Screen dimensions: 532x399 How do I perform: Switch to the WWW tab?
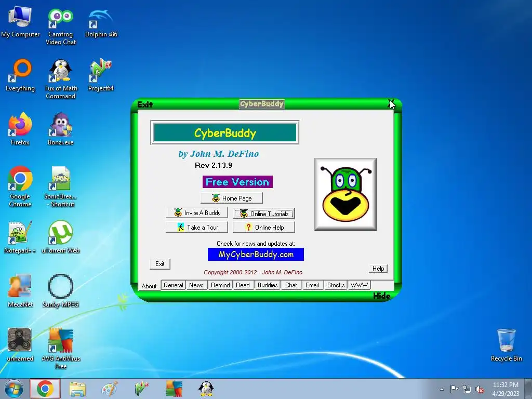[359, 285]
